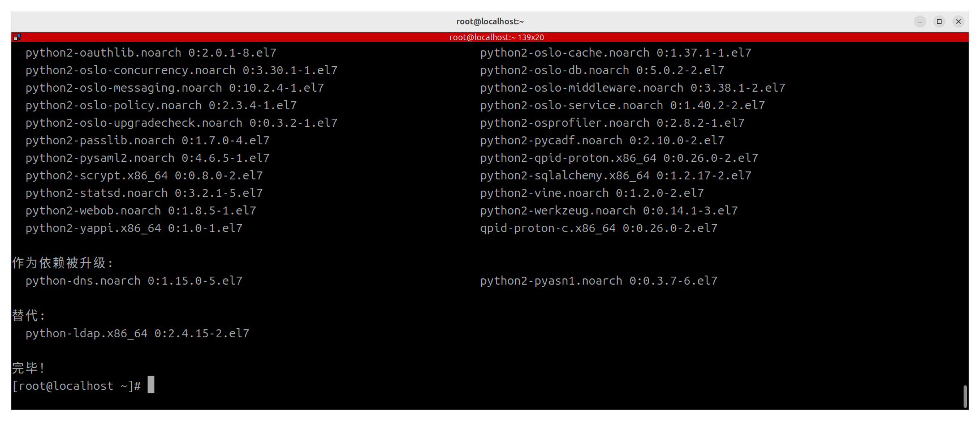Viewport: 980px width, 421px height.
Task: Click python2-pyasn1.noarch 0:0.3.7-6.el7 line
Action: pyautogui.click(x=599, y=281)
